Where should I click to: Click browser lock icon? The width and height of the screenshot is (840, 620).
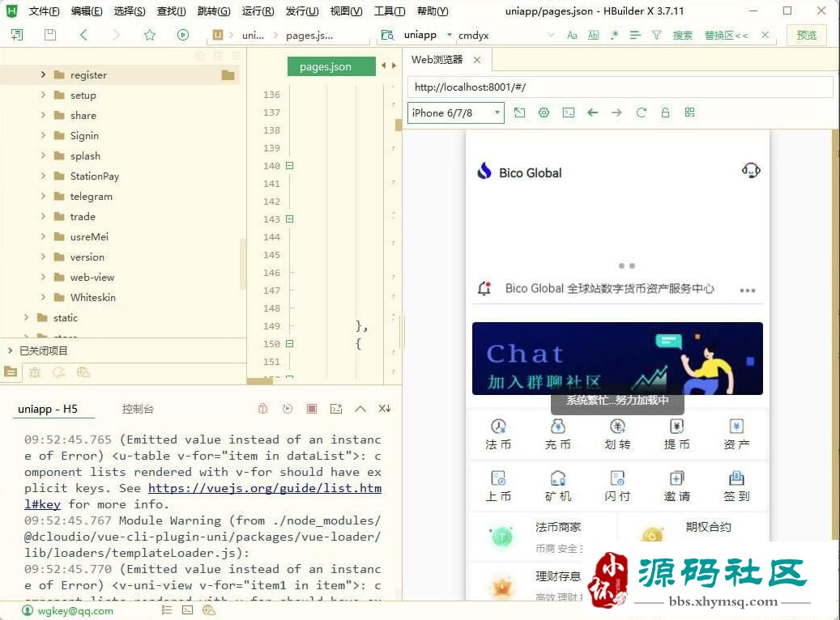[x=665, y=113]
